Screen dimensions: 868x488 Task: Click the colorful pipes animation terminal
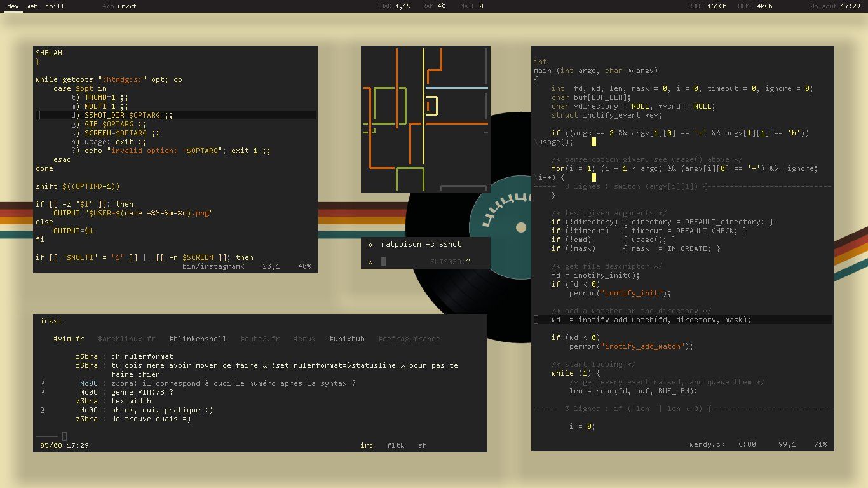click(x=425, y=119)
